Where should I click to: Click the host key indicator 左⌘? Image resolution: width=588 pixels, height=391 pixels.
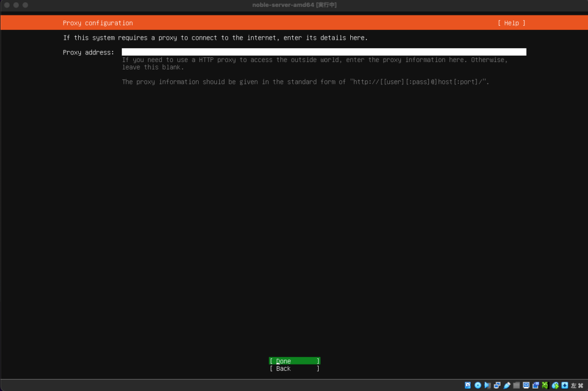(577, 385)
